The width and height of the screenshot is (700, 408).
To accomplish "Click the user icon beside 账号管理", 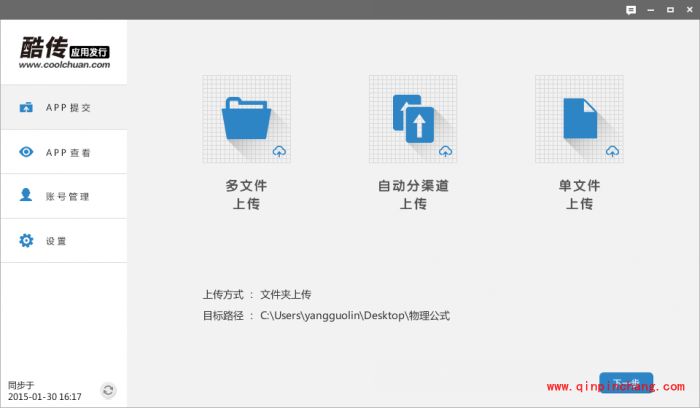I will [27, 196].
